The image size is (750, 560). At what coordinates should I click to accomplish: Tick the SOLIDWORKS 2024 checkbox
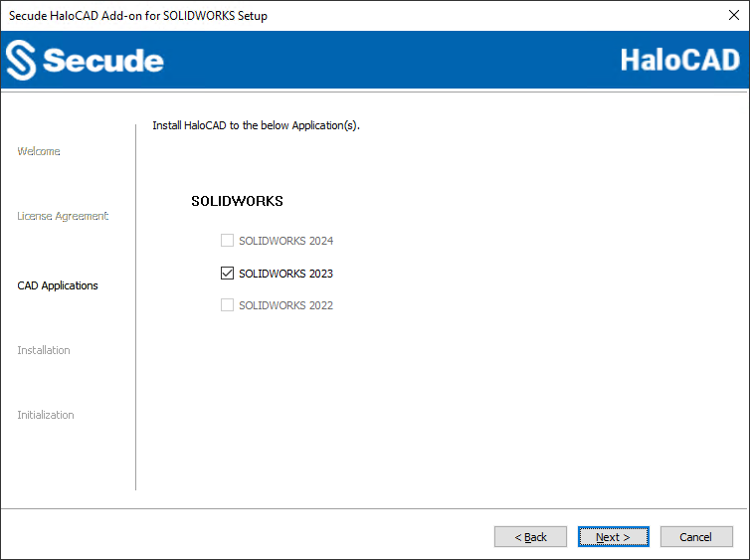coord(227,241)
